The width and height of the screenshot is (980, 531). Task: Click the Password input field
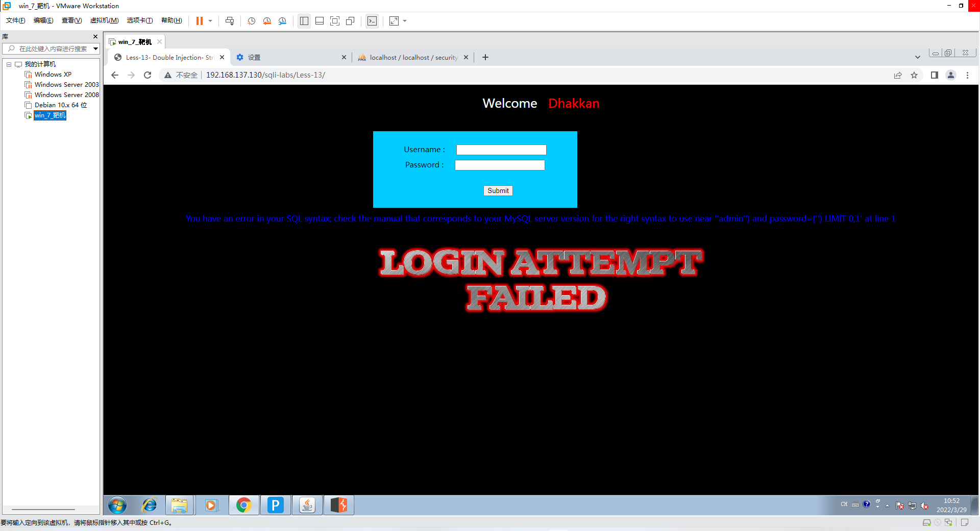(x=500, y=165)
